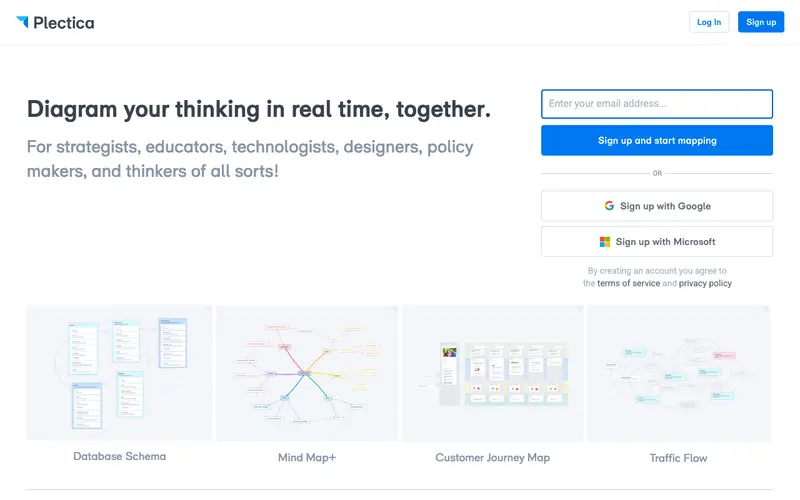Click the Mind Map+ caption

tap(307, 458)
